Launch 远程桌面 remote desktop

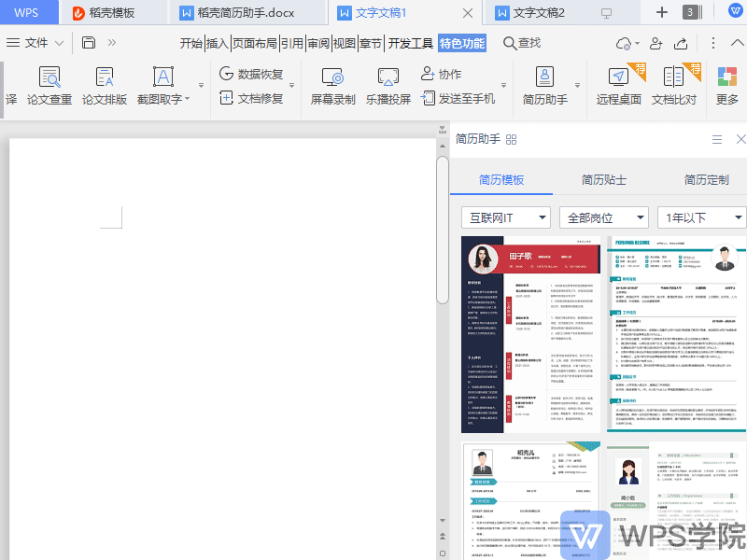[x=619, y=86]
